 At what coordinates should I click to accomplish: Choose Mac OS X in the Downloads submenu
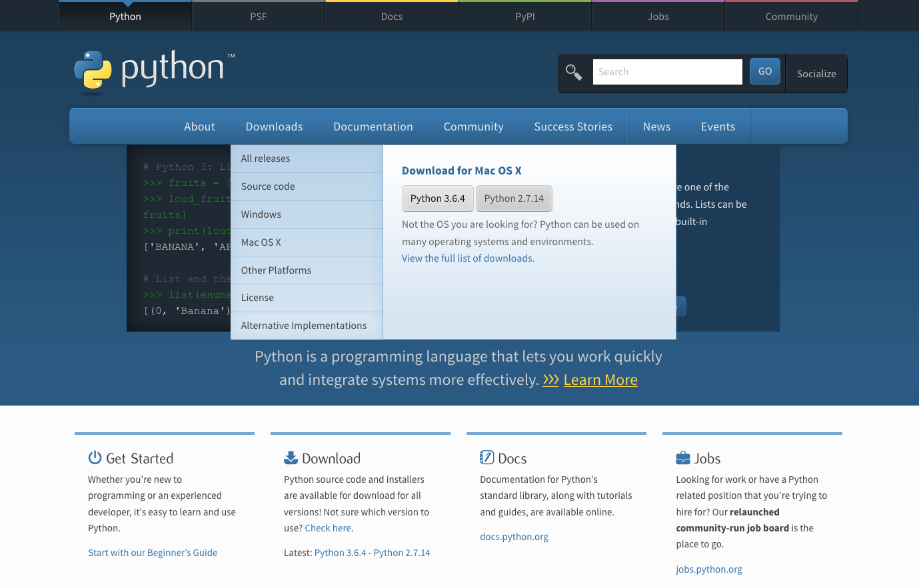coord(307,242)
